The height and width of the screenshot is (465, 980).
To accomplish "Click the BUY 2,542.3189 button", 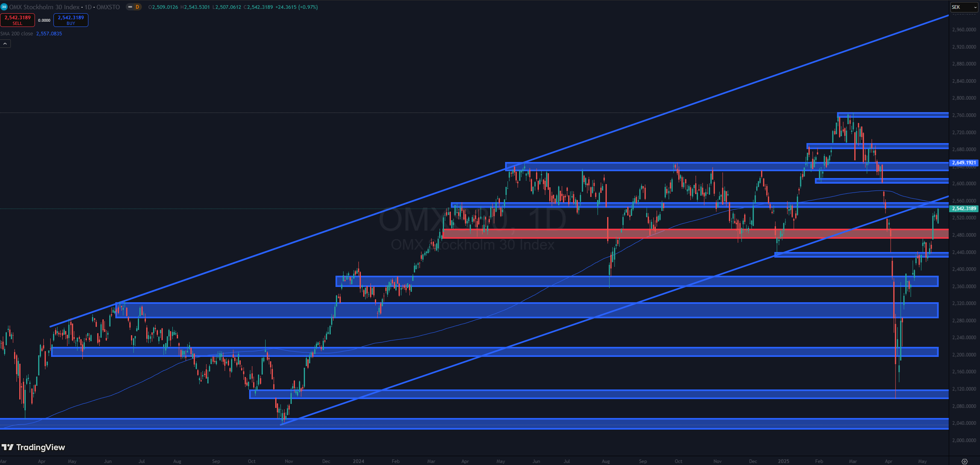I will (x=71, y=20).
